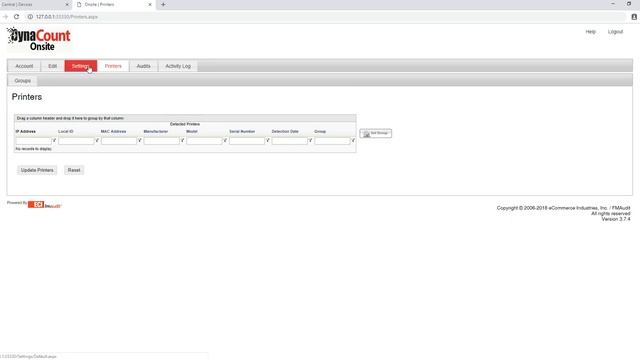Click the Local ID filter field
Image resolution: width=640 pixels, height=360 pixels.
(76, 141)
